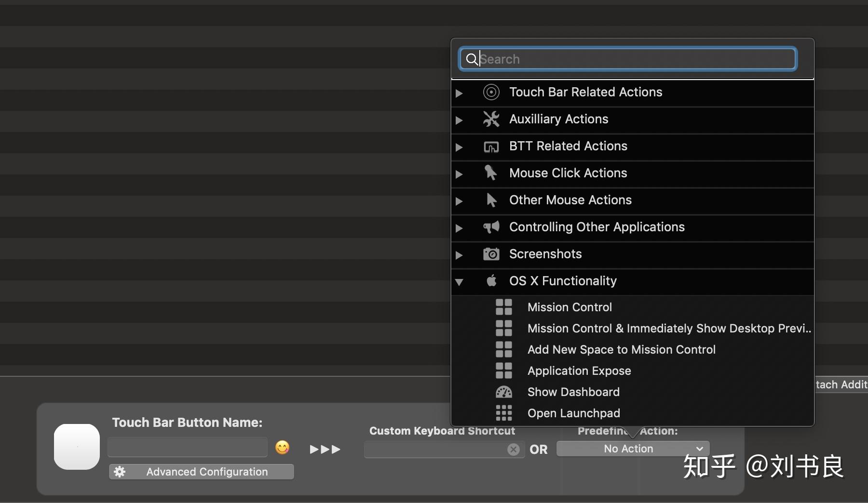The height and width of the screenshot is (503, 868).
Task: Click the gauge icon beside Show Dashboard
Action: coord(504,392)
